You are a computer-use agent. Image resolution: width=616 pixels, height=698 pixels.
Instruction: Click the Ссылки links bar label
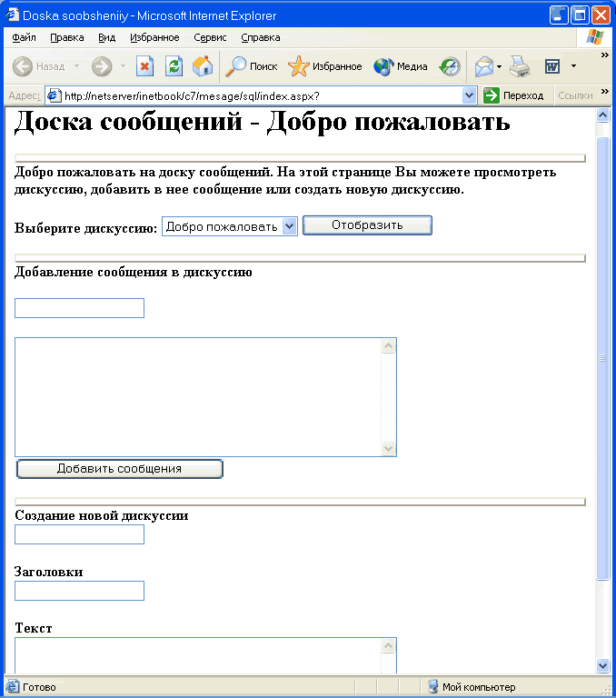coord(575,95)
